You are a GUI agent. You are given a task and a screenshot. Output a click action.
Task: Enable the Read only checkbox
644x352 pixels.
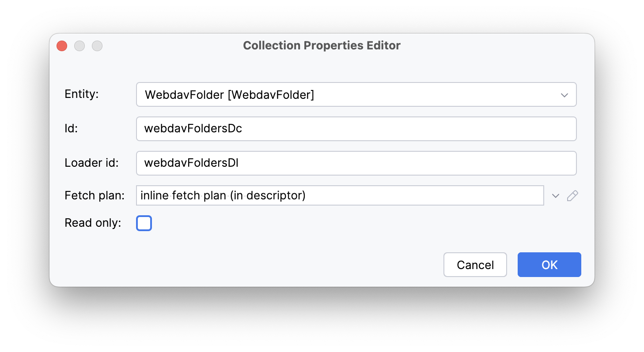point(144,223)
